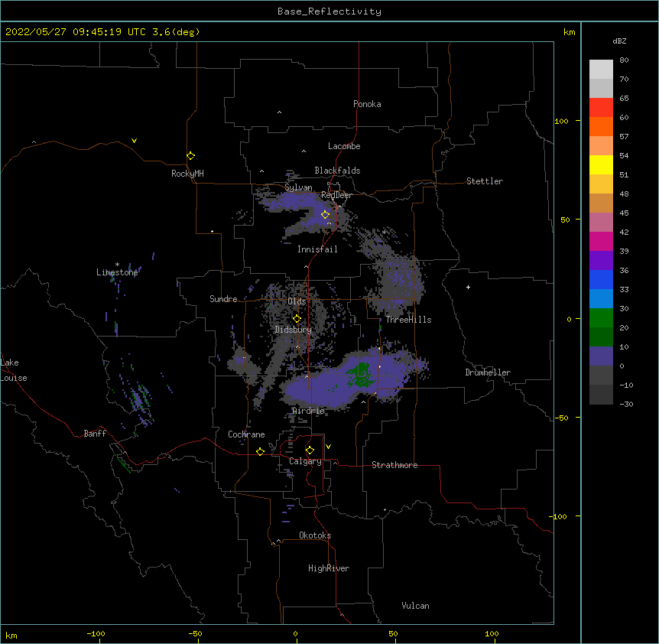Image resolution: width=659 pixels, height=644 pixels.
Task: Click the yellow diamond marker above Calgary label
Action: (310, 450)
